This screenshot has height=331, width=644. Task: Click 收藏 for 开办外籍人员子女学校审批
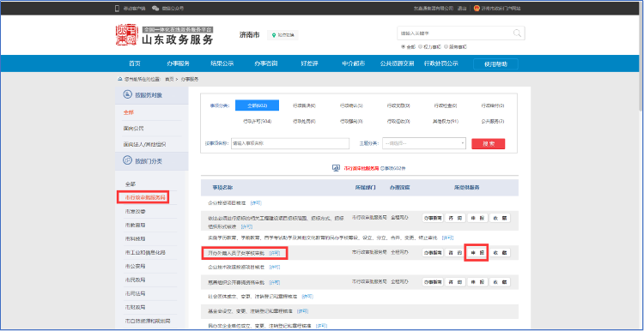coord(500,253)
